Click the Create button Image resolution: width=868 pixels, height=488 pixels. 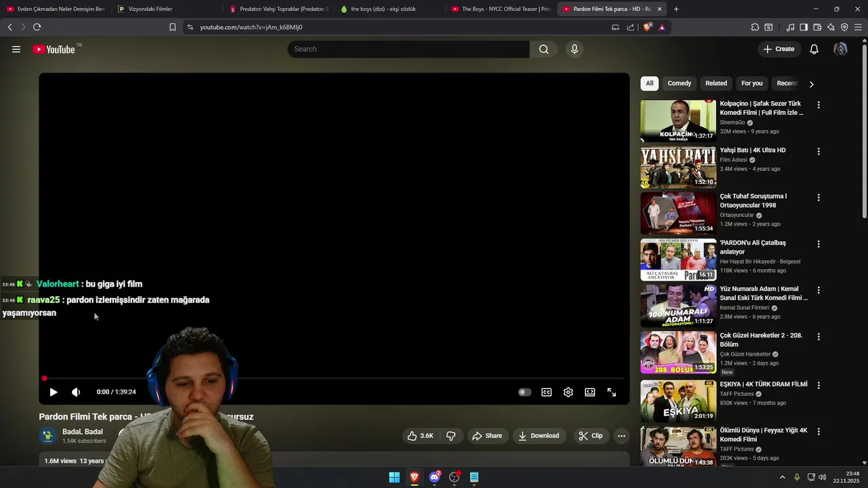[778, 49]
